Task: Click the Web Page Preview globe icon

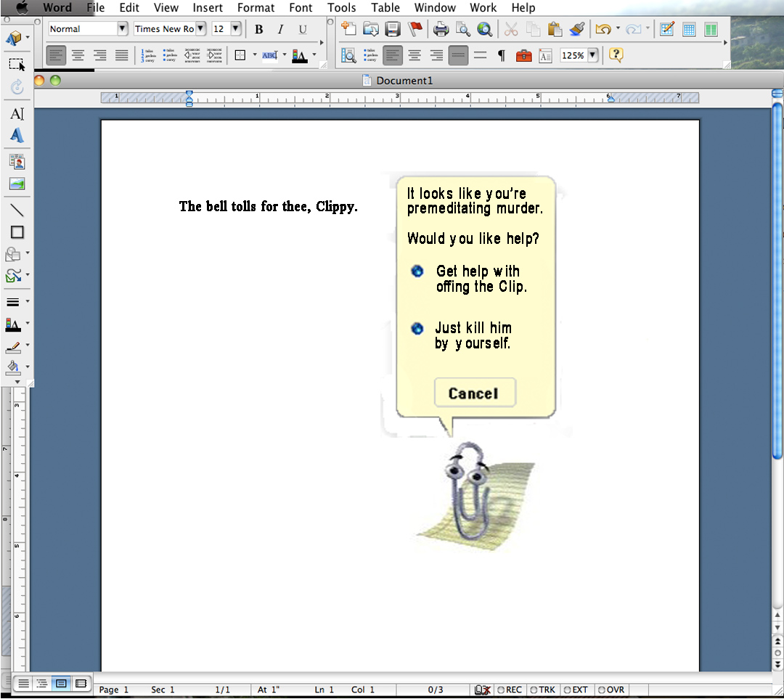Action: pos(484,29)
